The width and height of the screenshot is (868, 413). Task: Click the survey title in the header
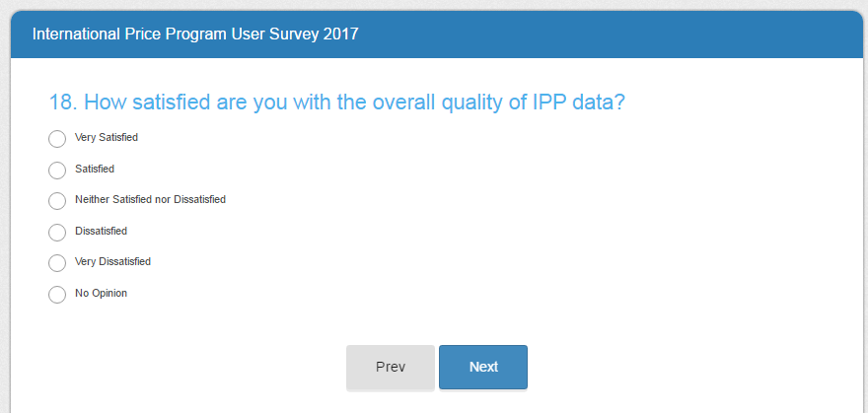195,34
